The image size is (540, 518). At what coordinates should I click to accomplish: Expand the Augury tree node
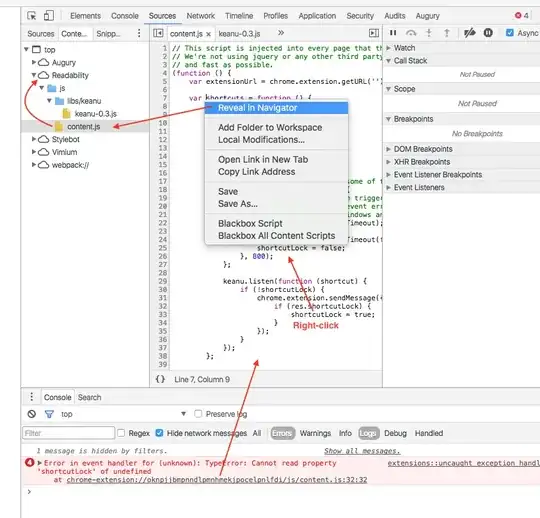point(34,62)
